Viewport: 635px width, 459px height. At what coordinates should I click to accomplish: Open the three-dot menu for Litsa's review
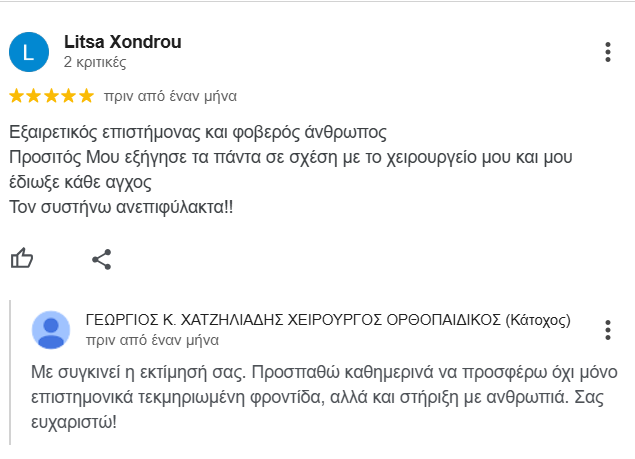pos(607,52)
